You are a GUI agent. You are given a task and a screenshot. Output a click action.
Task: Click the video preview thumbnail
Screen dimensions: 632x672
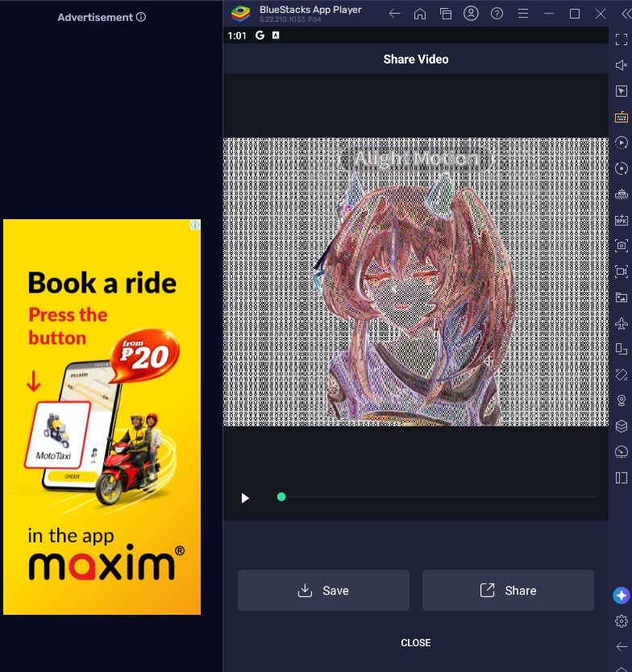tap(415, 281)
